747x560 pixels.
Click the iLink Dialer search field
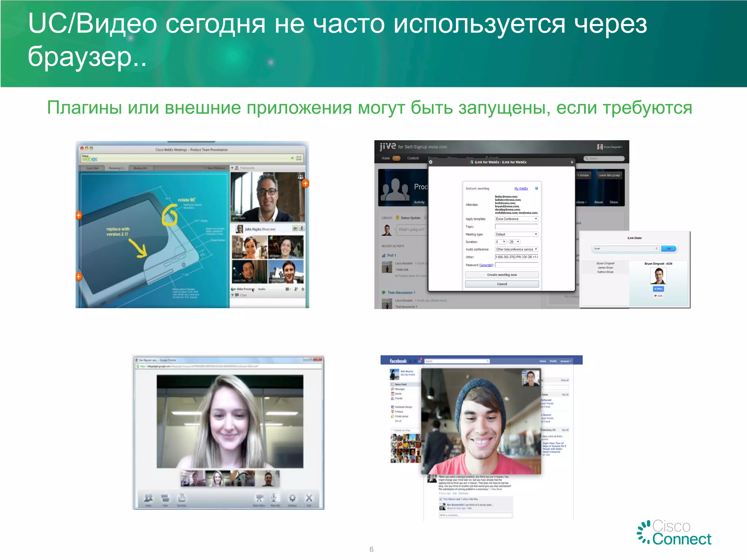point(626,249)
